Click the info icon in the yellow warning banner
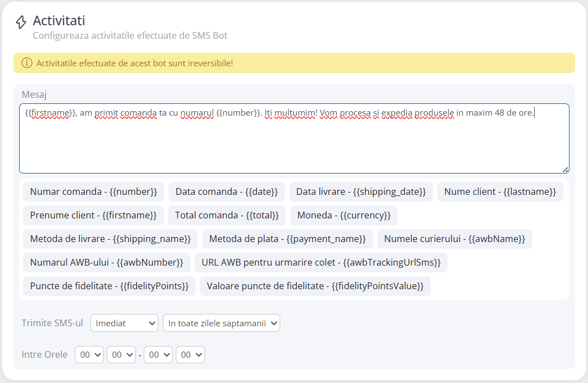This screenshot has height=383, width=588. click(x=27, y=63)
